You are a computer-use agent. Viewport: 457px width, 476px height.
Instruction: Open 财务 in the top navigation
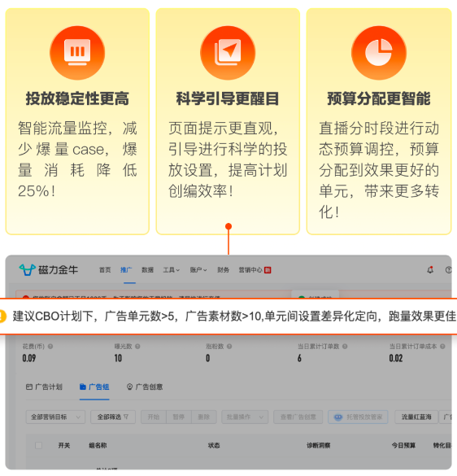point(223,269)
